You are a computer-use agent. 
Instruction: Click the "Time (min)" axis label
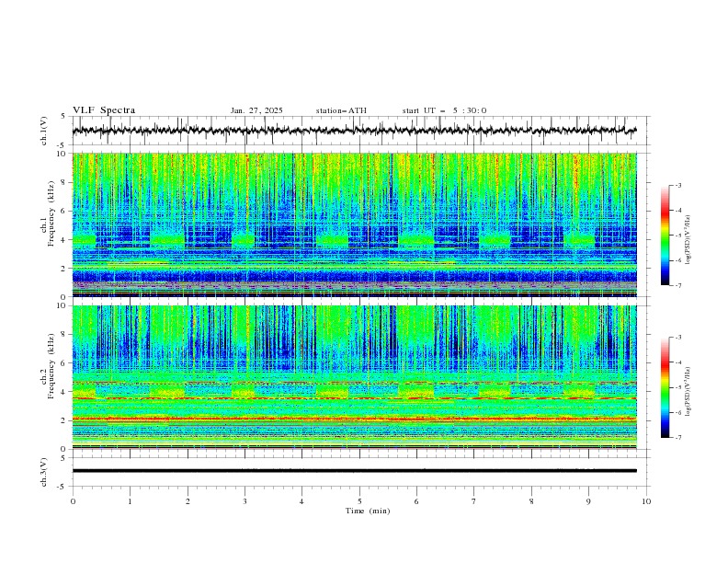pyautogui.click(x=368, y=511)
